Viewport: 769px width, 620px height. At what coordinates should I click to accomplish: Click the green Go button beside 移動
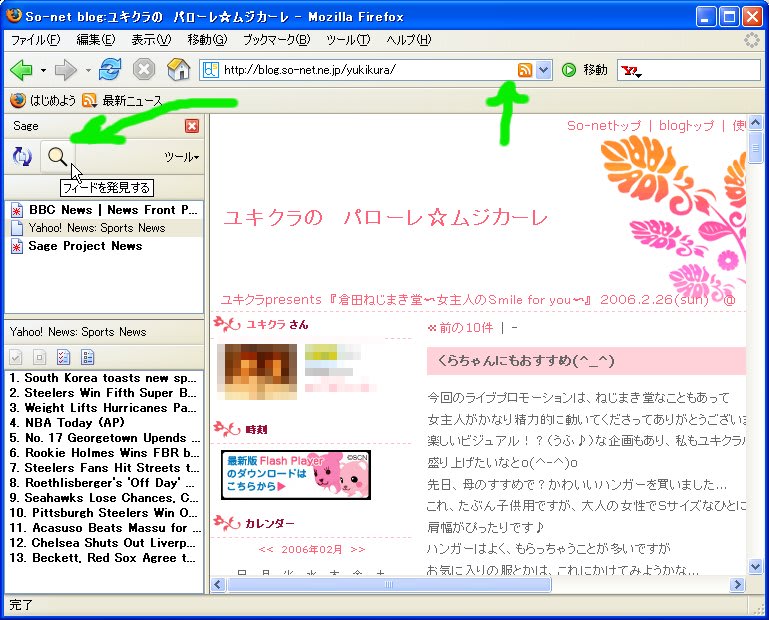568,70
